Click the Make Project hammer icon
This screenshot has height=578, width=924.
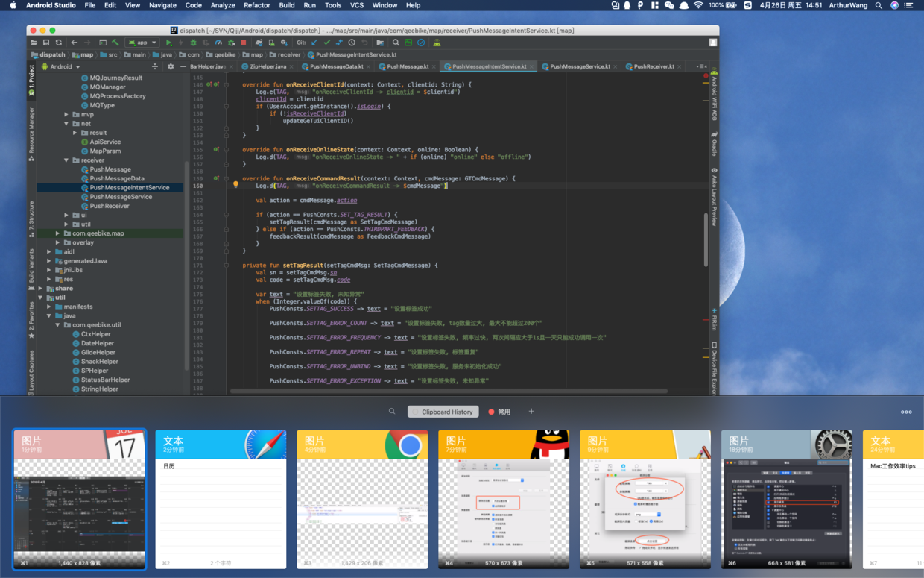click(x=115, y=43)
